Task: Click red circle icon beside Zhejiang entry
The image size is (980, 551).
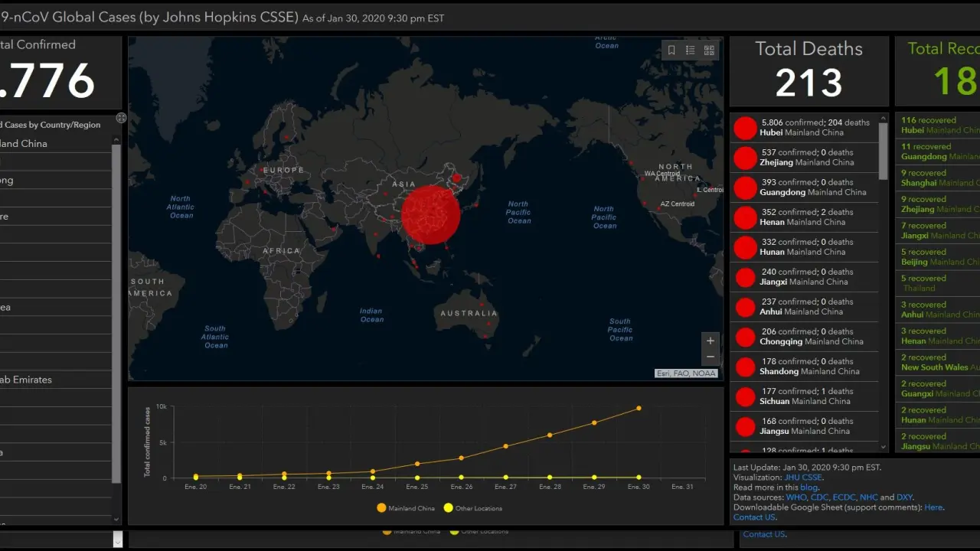Action: (x=745, y=158)
